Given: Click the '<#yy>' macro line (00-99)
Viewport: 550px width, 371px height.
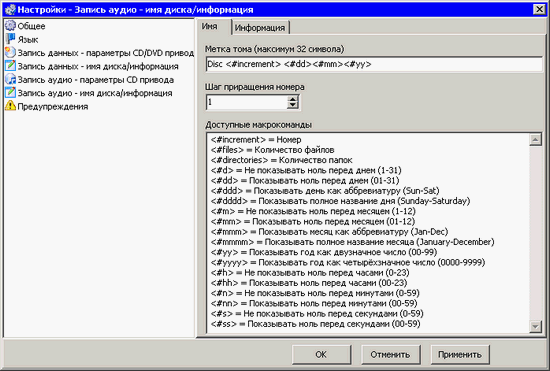Looking at the screenshot, I should [324, 252].
